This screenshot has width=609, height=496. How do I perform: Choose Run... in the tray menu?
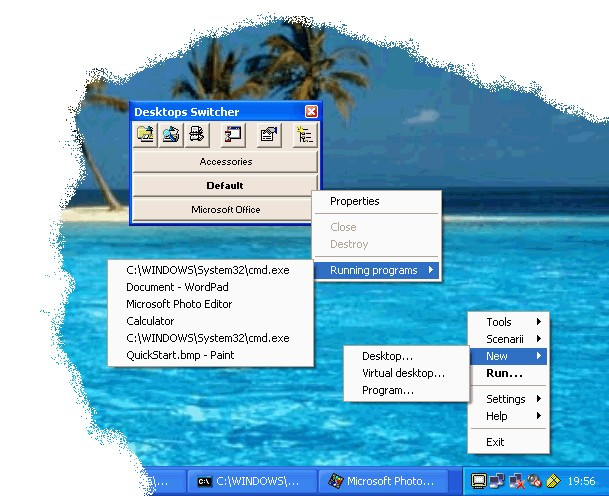click(x=508, y=373)
